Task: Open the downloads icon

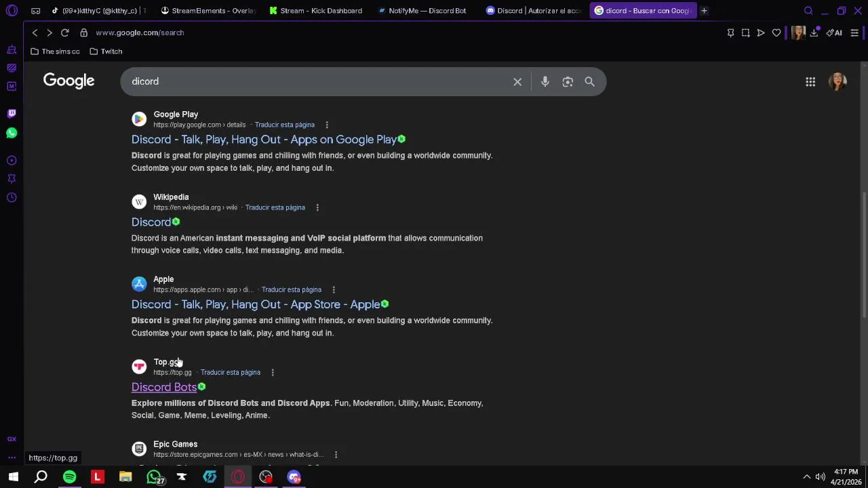Action: coord(814,33)
